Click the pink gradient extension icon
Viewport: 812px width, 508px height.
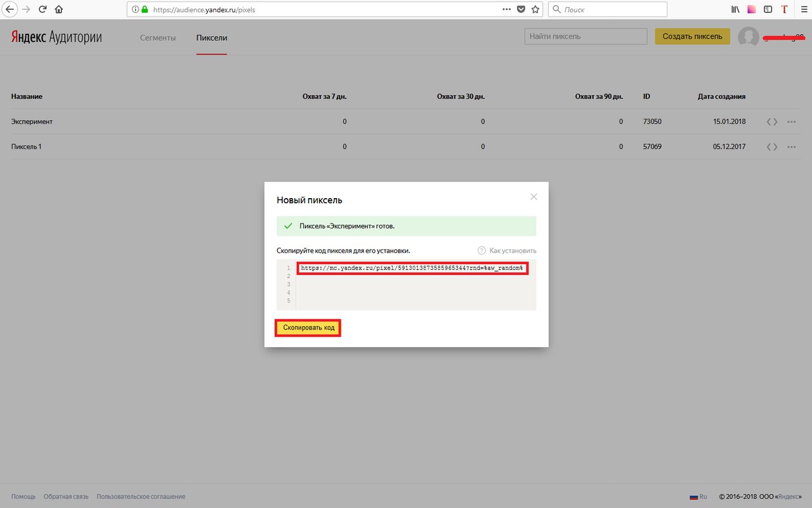[x=752, y=10]
